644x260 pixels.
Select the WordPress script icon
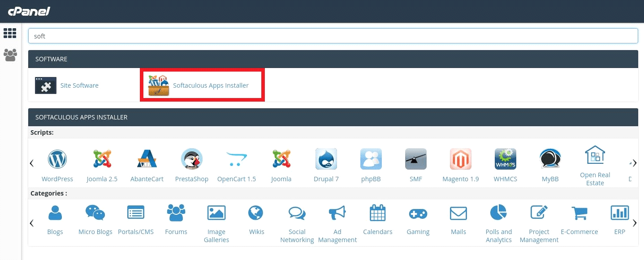[57, 159]
